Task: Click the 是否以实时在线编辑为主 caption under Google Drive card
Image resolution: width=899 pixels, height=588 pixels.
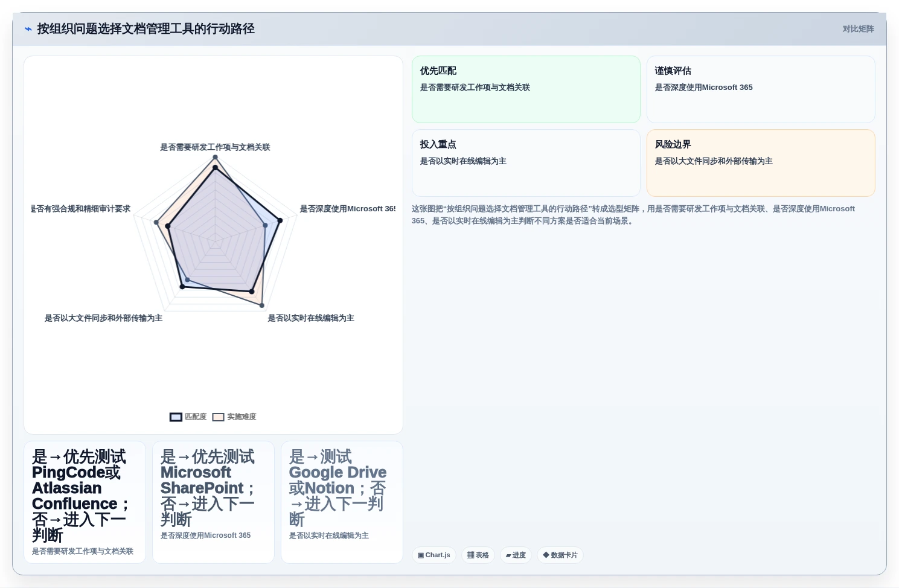Action: [x=328, y=535]
